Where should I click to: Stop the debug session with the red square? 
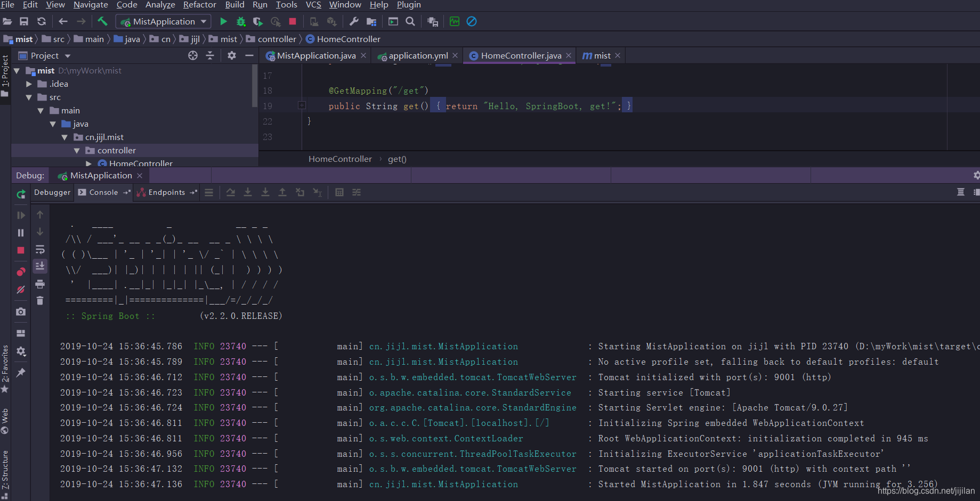coord(21,250)
